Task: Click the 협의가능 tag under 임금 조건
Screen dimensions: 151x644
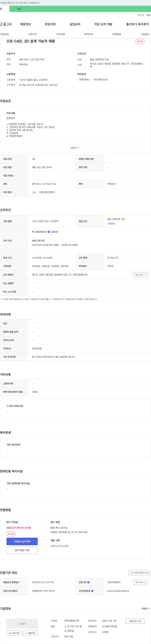Action: (112, 224)
